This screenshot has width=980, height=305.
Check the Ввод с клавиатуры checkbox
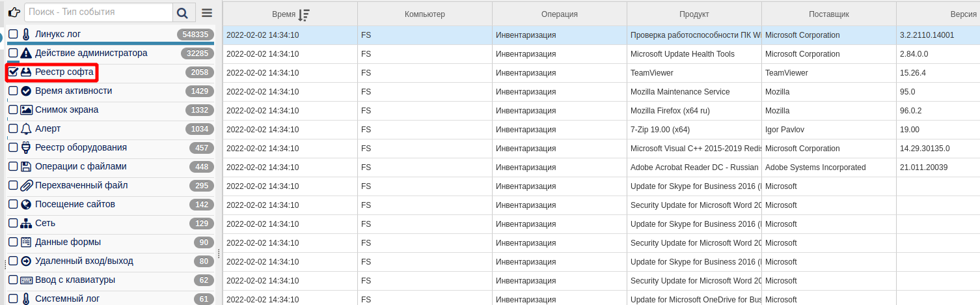[x=13, y=280]
